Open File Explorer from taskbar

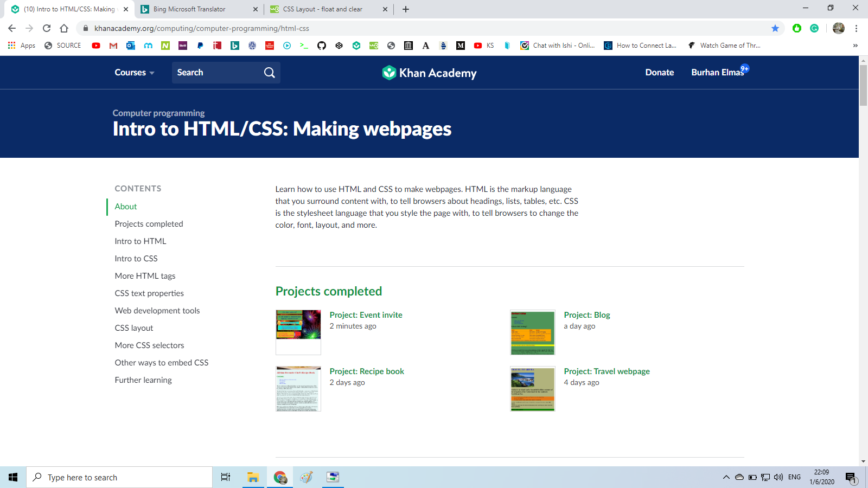click(253, 477)
